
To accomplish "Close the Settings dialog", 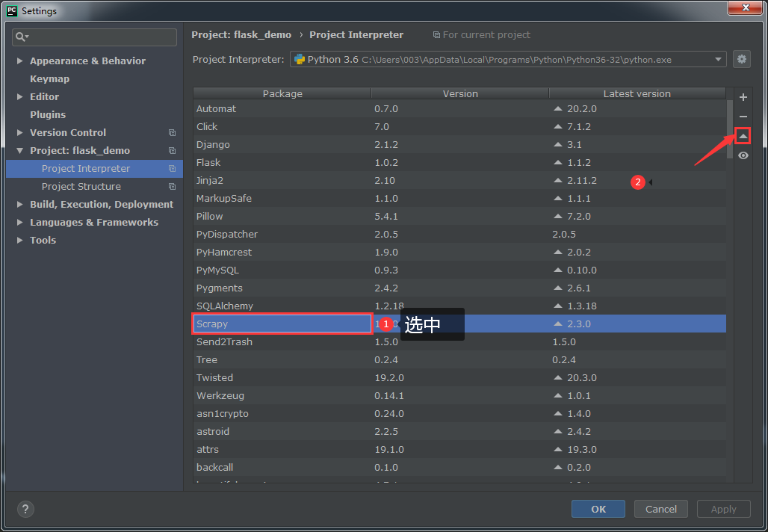I will (x=746, y=7).
